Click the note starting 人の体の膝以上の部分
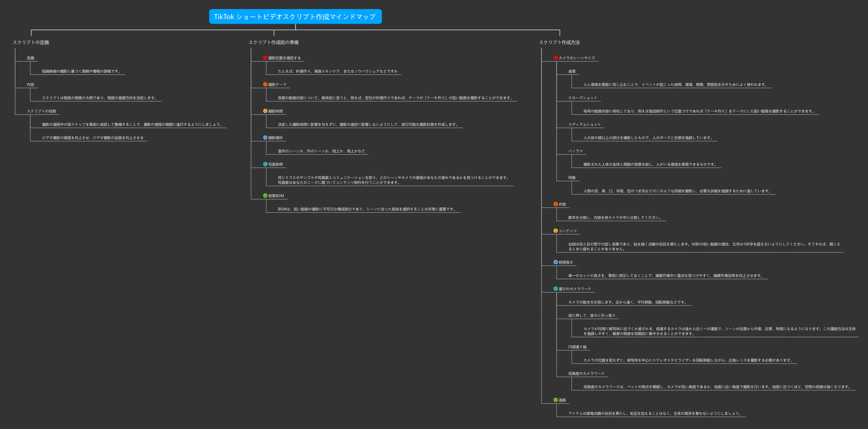This screenshot has height=429, width=868. [649, 138]
